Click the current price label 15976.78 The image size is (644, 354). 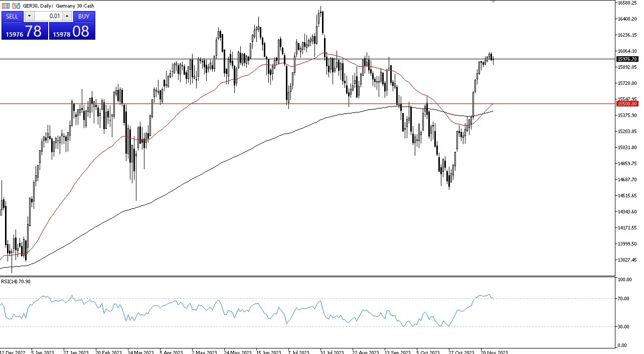pyautogui.click(x=628, y=59)
